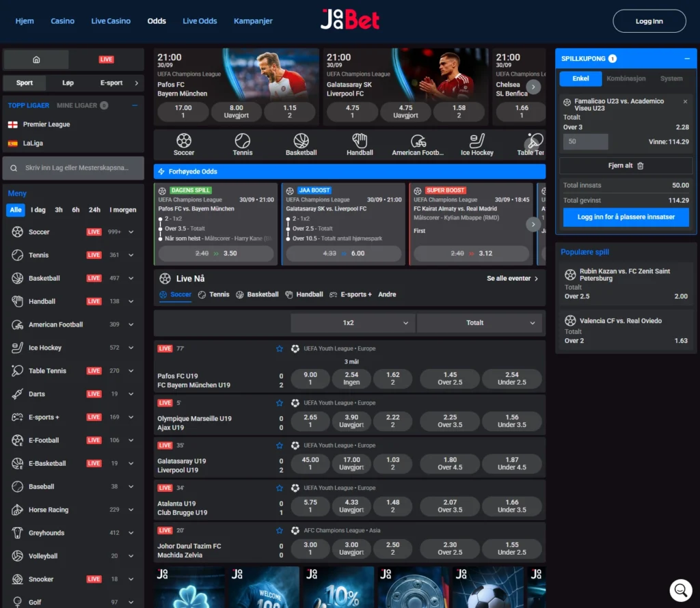
Task: Collapse the TOPP LIGAER section
Action: pyautogui.click(x=135, y=105)
